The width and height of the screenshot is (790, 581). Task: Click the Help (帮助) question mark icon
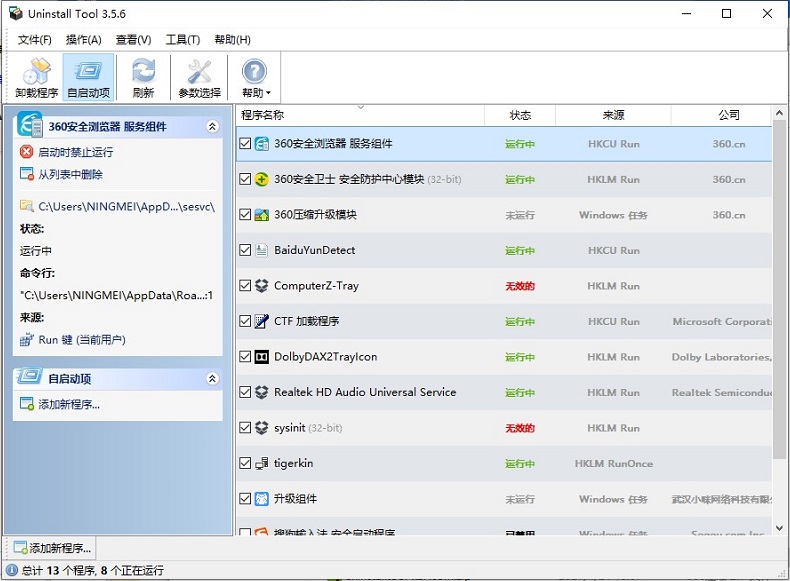click(254, 72)
